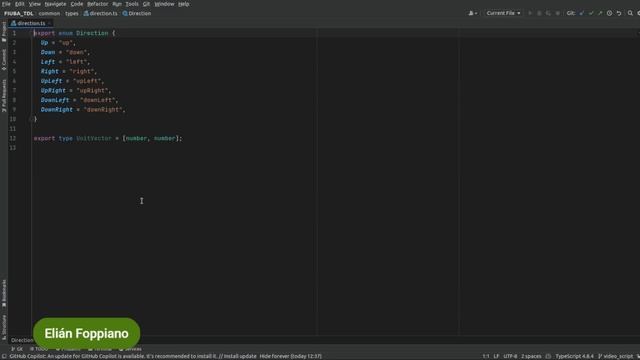Click the "right" string value
The image size is (640, 360).
81,71
